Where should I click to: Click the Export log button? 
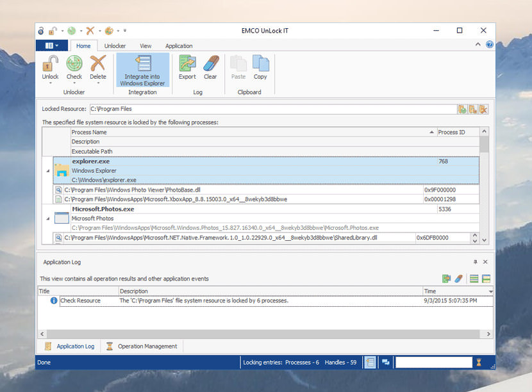point(187,67)
